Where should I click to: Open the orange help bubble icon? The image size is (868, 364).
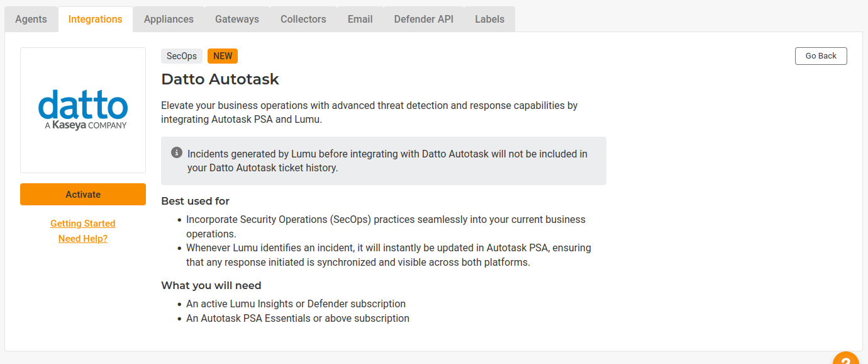click(x=846, y=360)
